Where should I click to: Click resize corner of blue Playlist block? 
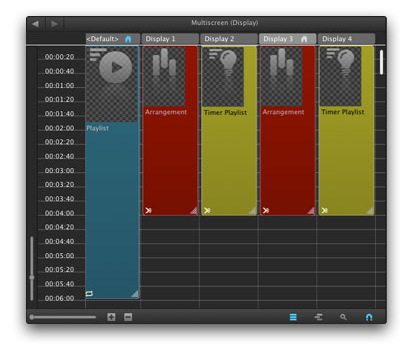[x=135, y=294]
